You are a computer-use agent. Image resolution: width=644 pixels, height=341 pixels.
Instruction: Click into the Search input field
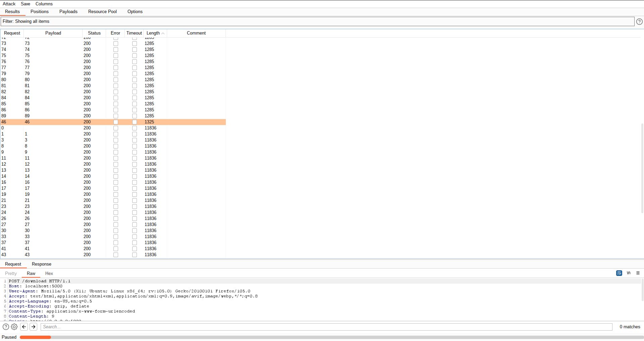326,327
